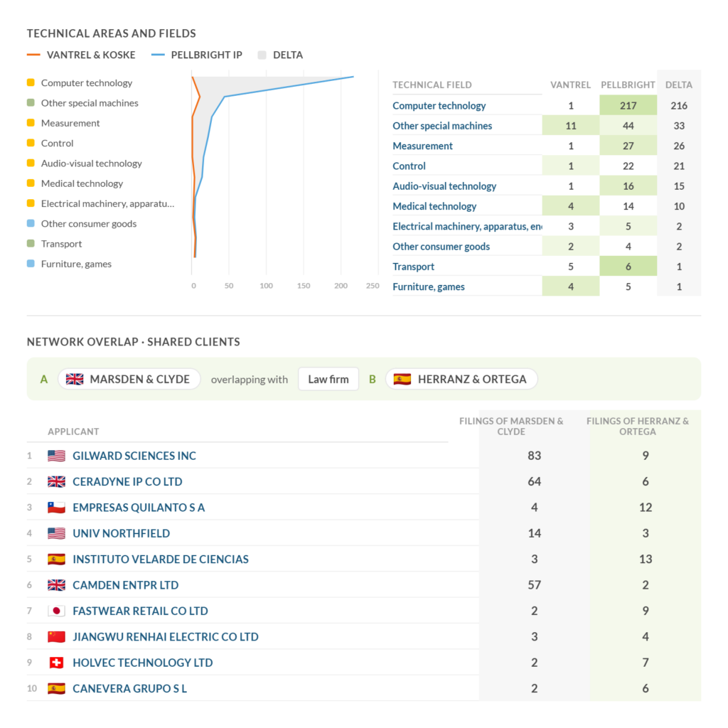Sort by the Filings of Herranz & Ortega header
The image size is (728, 728).
click(638, 427)
